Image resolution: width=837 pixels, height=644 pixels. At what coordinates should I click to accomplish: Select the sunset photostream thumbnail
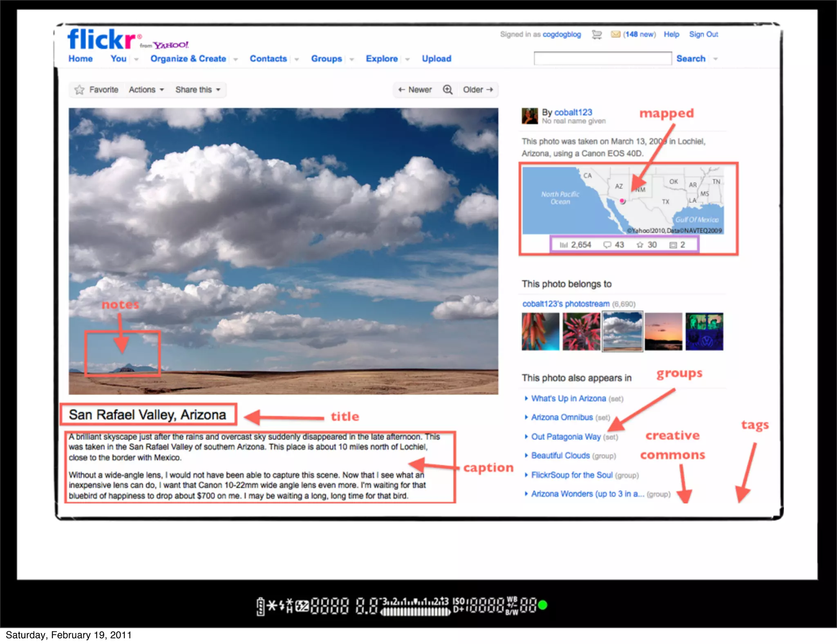pyautogui.click(x=663, y=331)
